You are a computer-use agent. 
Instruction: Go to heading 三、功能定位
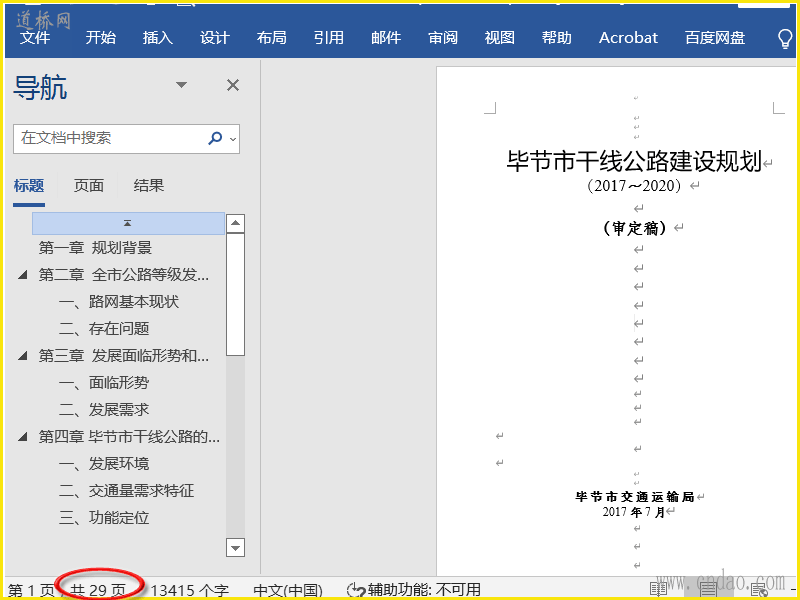click(x=104, y=518)
